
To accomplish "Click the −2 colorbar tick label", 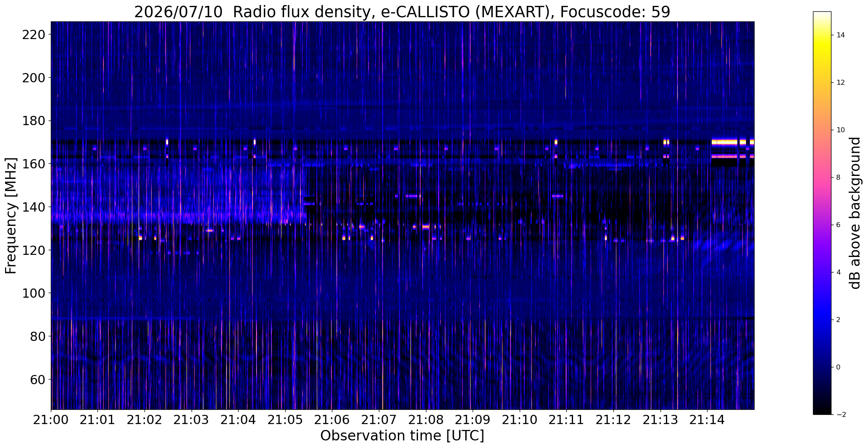I will pyautogui.click(x=841, y=415).
